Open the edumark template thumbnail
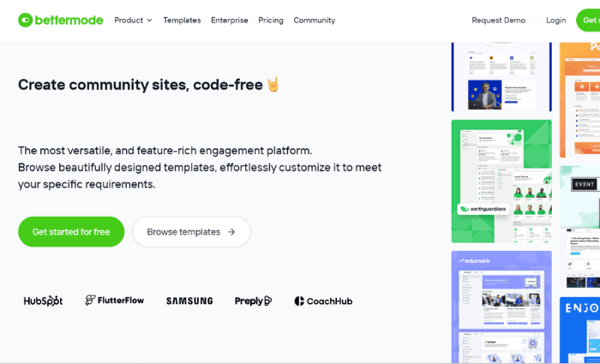The height and width of the screenshot is (364, 600). tap(501, 307)
